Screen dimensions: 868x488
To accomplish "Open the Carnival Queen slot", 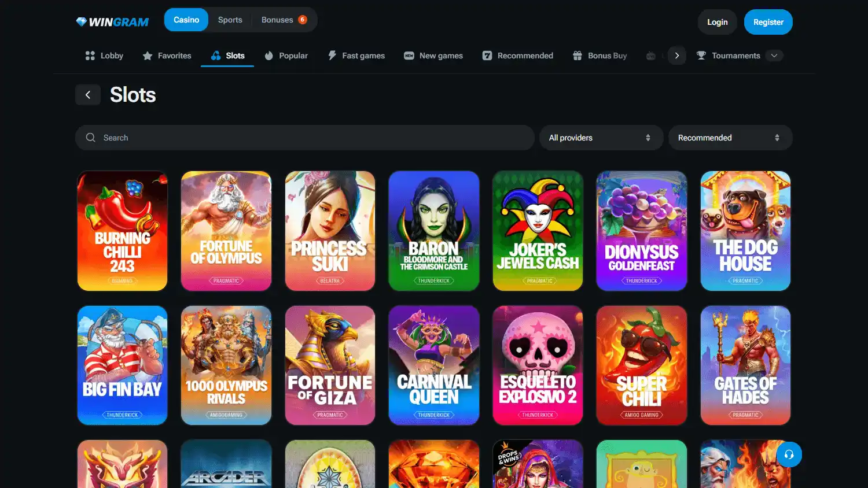I will [434, 365].
